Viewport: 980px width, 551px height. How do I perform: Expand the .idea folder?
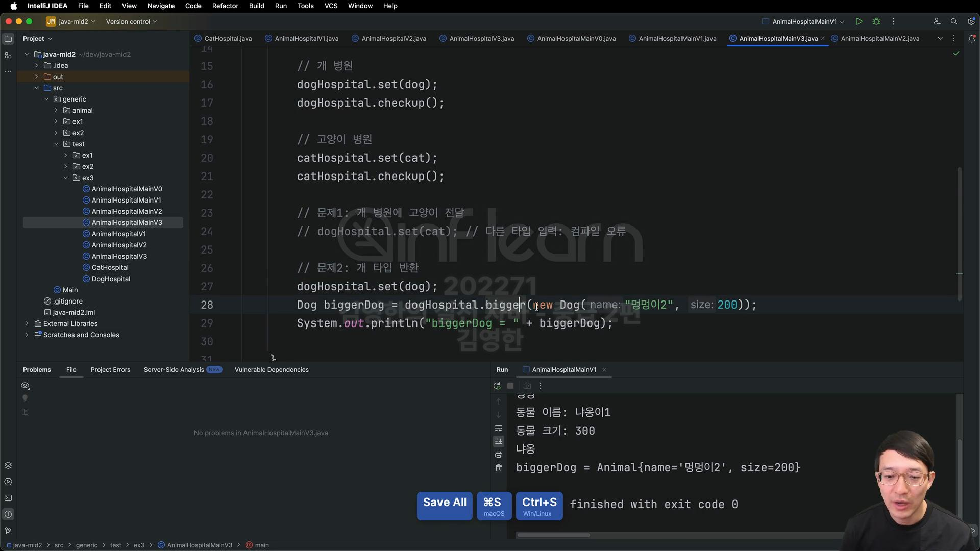[x=37, y=65]
